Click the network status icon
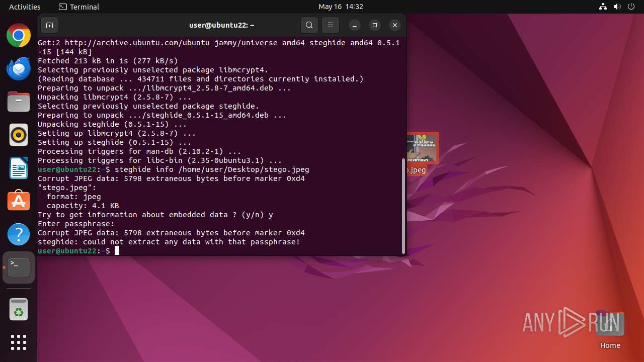 point(603,7)
